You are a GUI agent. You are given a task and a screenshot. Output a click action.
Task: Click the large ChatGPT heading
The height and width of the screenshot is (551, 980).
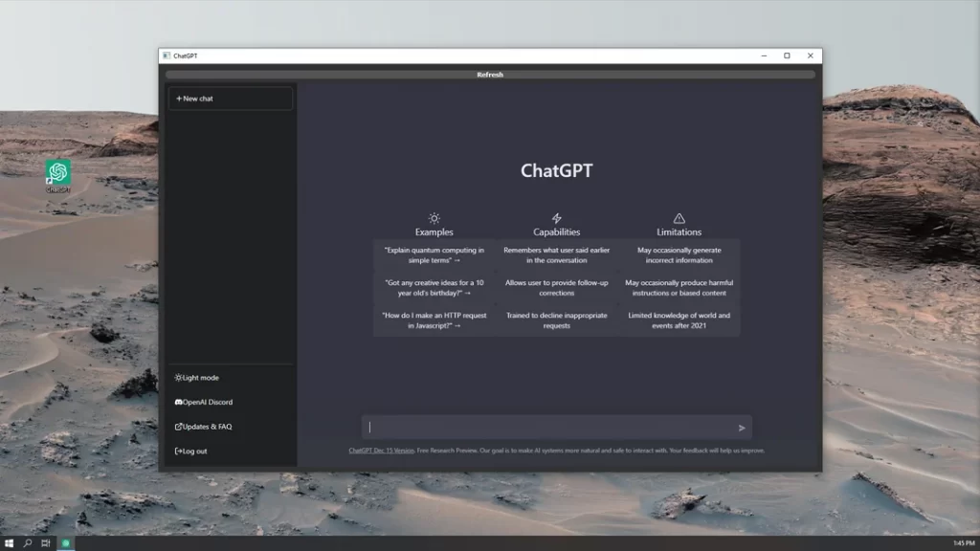coord(556,170)
